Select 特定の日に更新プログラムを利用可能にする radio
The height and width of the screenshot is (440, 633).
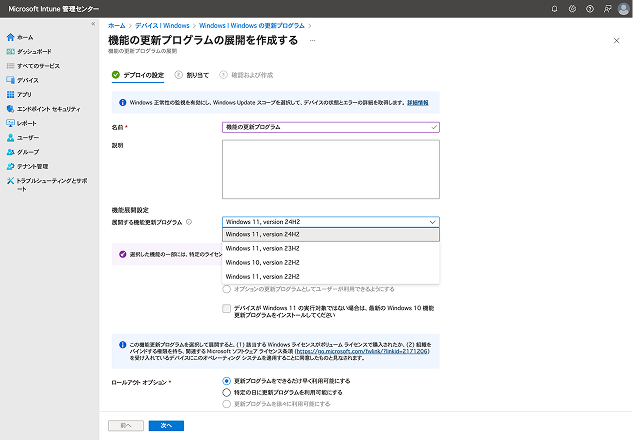pos(226,392)
